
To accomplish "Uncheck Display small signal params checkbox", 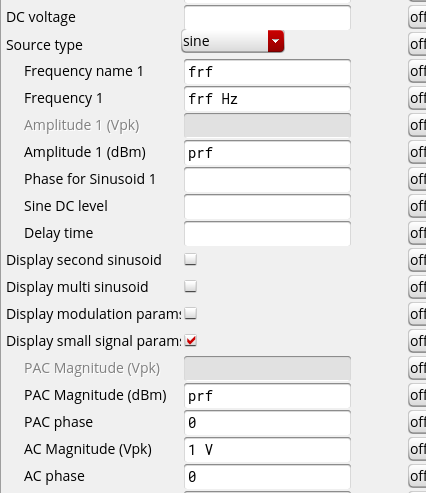I will point(191,340).
